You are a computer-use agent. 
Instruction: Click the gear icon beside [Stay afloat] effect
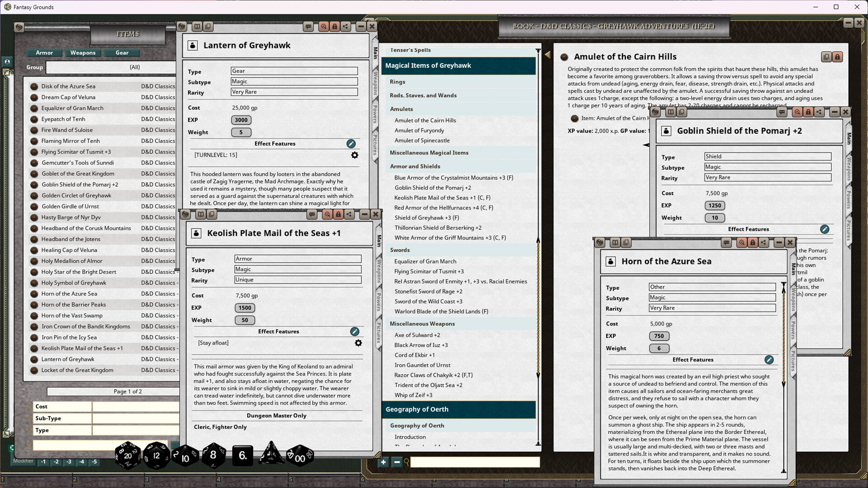(x=359, y=343)
